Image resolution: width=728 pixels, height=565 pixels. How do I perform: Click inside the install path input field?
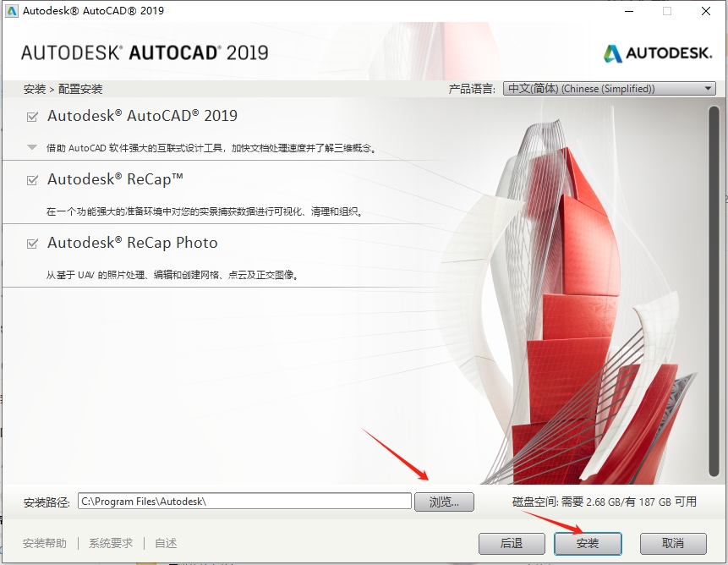[x=245, y=501]
